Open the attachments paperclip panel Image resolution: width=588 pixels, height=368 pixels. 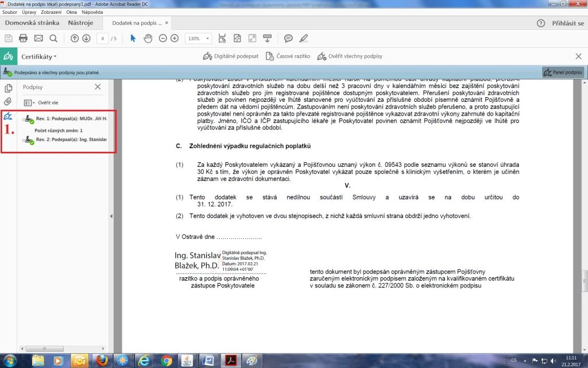click(x=9, y=102)
